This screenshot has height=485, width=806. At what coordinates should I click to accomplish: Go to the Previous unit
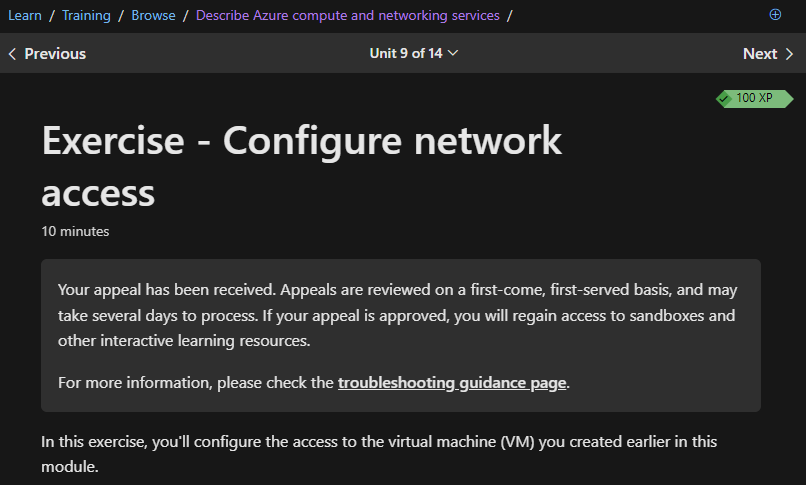click(x=47, y=53)
